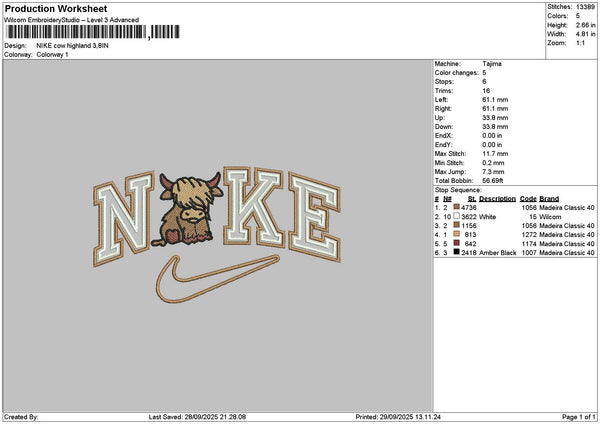Select the "N#" column header
Screen dimensions: 600x424
(447, 199)
